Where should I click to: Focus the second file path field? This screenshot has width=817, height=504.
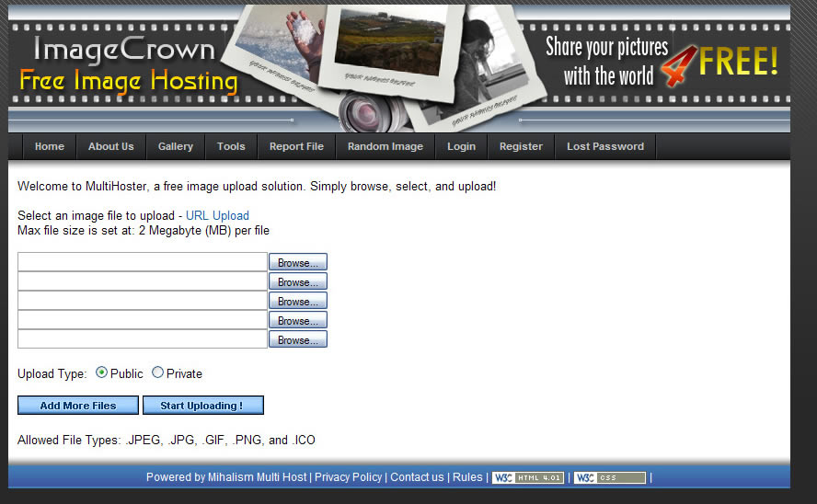click(143, 281)
